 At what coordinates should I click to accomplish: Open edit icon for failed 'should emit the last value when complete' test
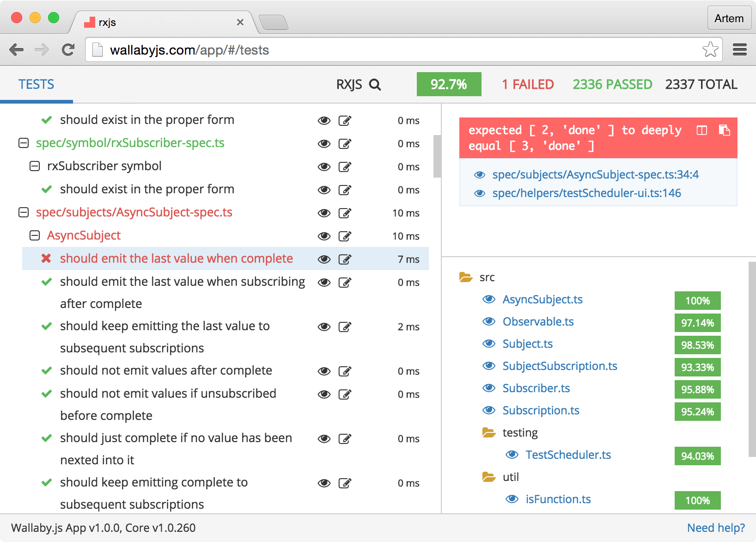[345, 259]
